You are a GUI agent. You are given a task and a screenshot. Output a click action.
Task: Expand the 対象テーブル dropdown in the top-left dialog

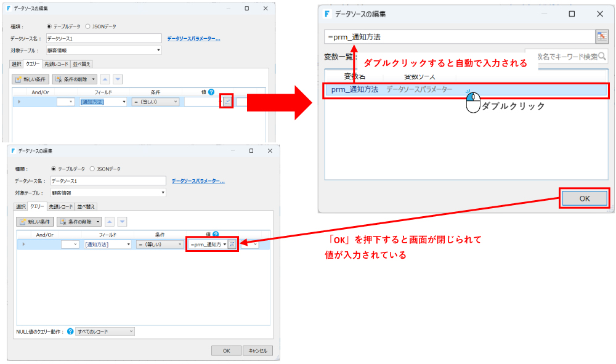click(x=158, y=51)
